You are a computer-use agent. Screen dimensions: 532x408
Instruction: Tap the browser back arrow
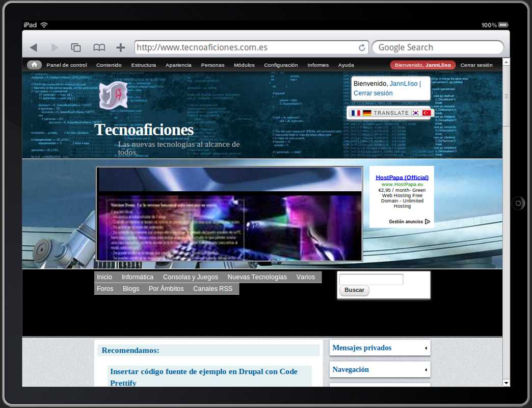coord(34,47)
